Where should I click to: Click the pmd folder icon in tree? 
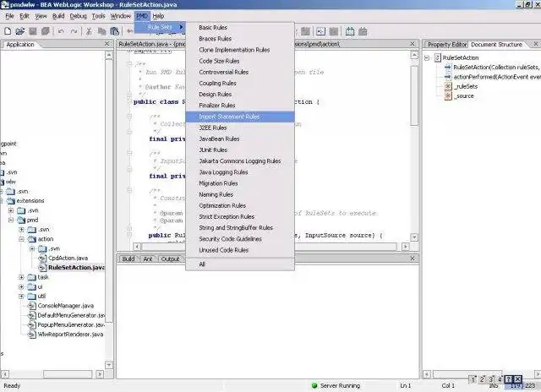[21, 220]
